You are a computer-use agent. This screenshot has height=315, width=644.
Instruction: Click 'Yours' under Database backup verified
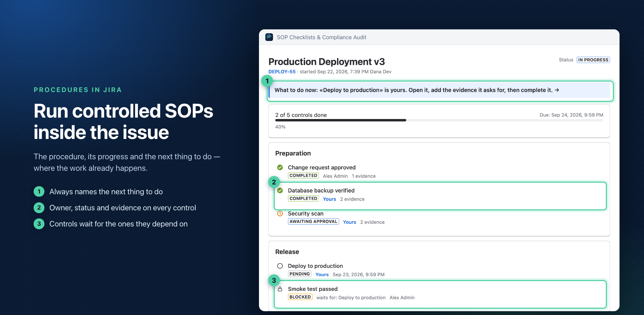point(329,199)
